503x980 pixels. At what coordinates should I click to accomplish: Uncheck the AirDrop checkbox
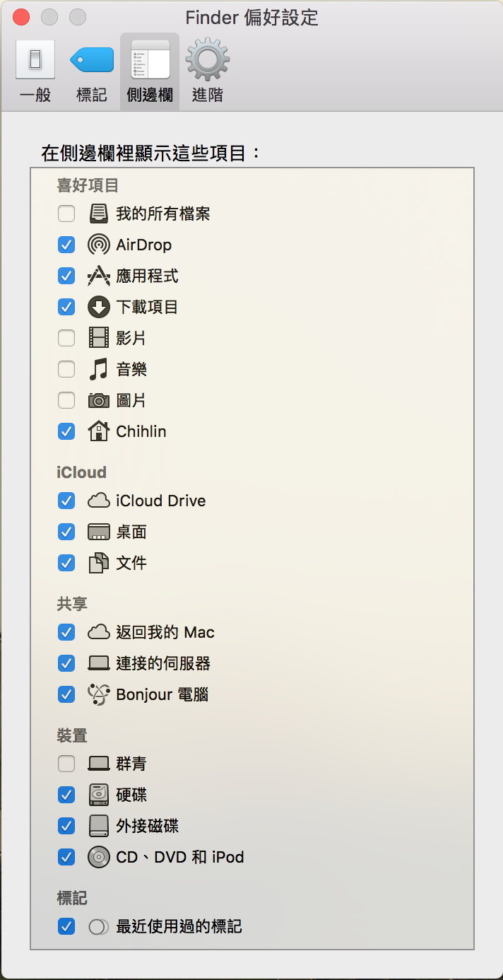pyautogui.click(x=66, y=245)
